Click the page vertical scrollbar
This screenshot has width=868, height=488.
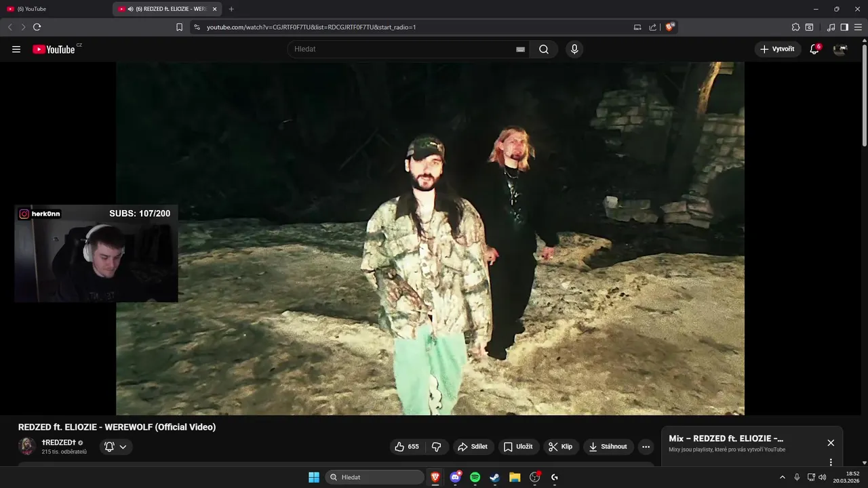(864, 94)
